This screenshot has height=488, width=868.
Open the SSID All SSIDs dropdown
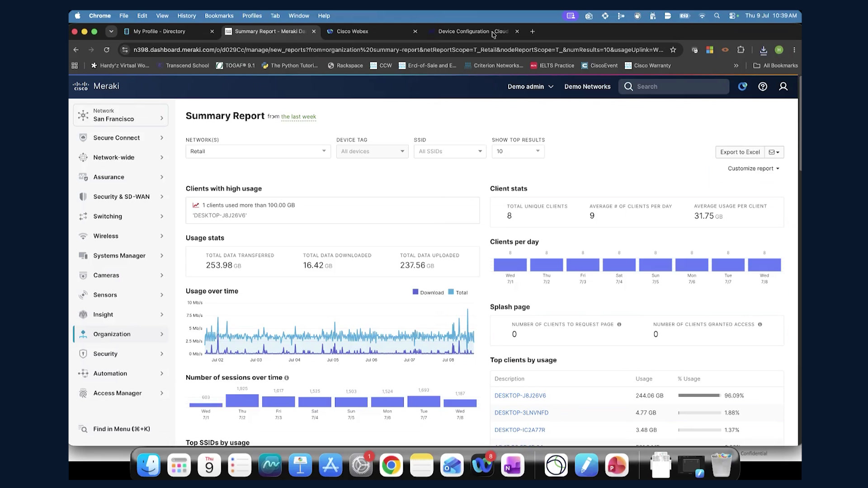coord(450,151)
